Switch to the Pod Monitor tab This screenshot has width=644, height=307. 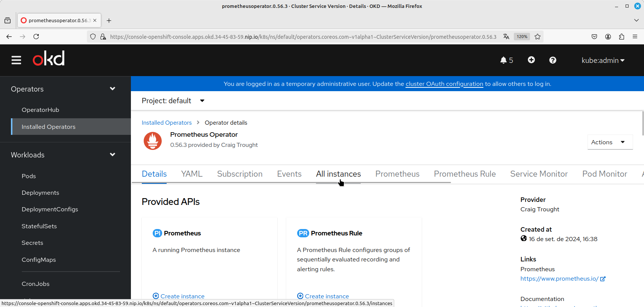(605, 174)
